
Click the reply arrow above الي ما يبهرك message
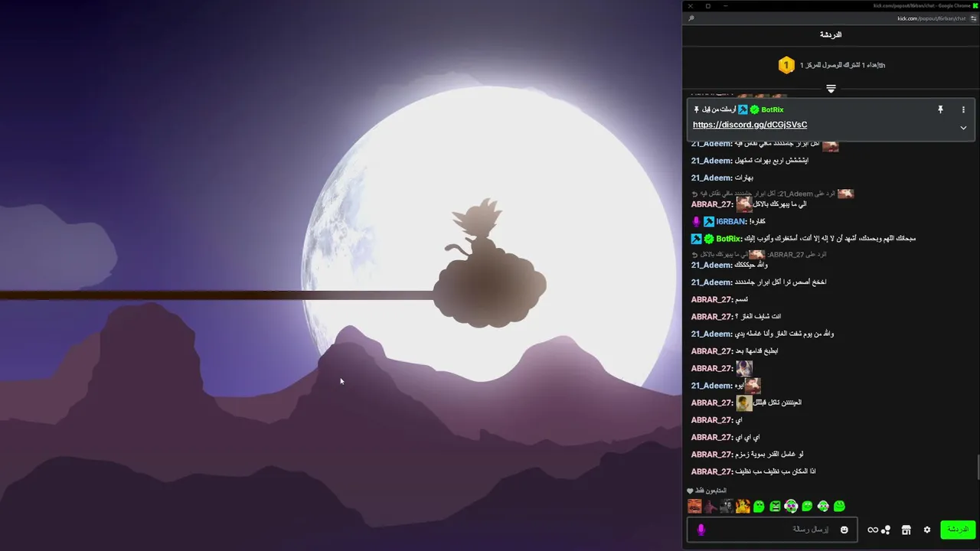coord(694,194)
